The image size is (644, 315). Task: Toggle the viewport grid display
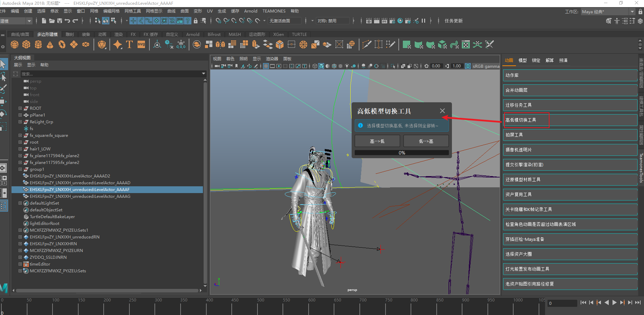pyautogui.click(x=266, y=66)
